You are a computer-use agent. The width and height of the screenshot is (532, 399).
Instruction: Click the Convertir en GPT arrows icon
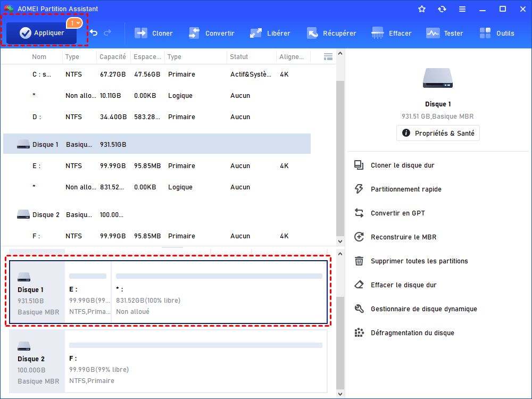click(359, 213)
